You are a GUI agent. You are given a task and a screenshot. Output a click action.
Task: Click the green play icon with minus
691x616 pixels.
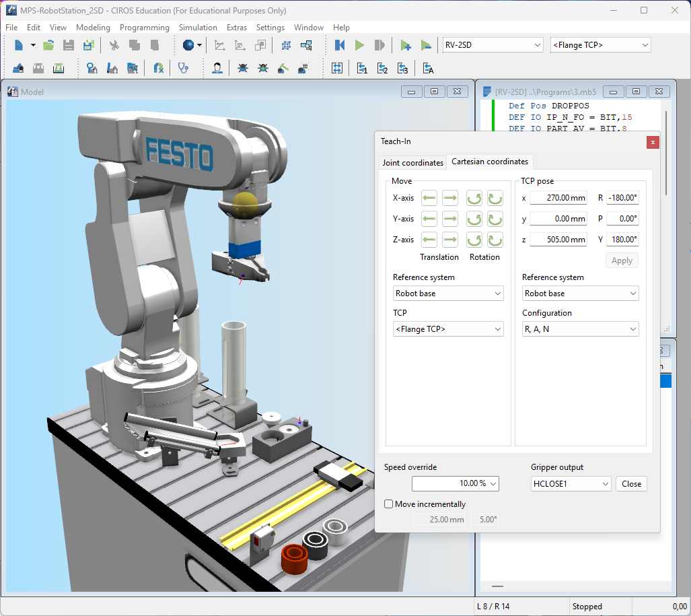[426, 45]
